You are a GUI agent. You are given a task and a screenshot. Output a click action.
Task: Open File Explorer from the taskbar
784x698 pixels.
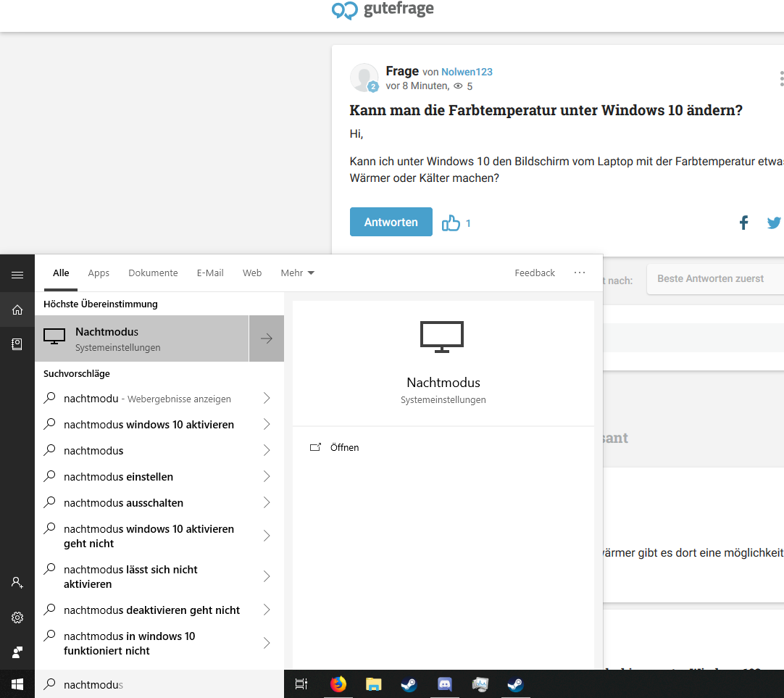(373, 684)
